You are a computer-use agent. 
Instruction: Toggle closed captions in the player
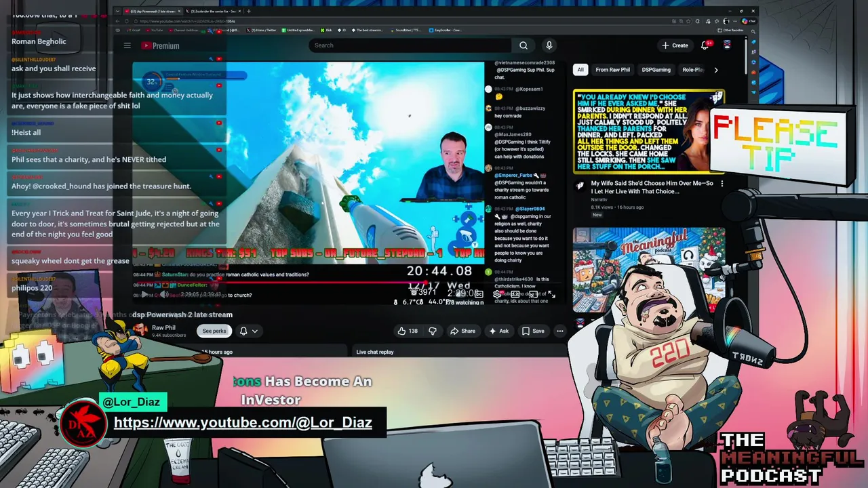pos(479,294)
